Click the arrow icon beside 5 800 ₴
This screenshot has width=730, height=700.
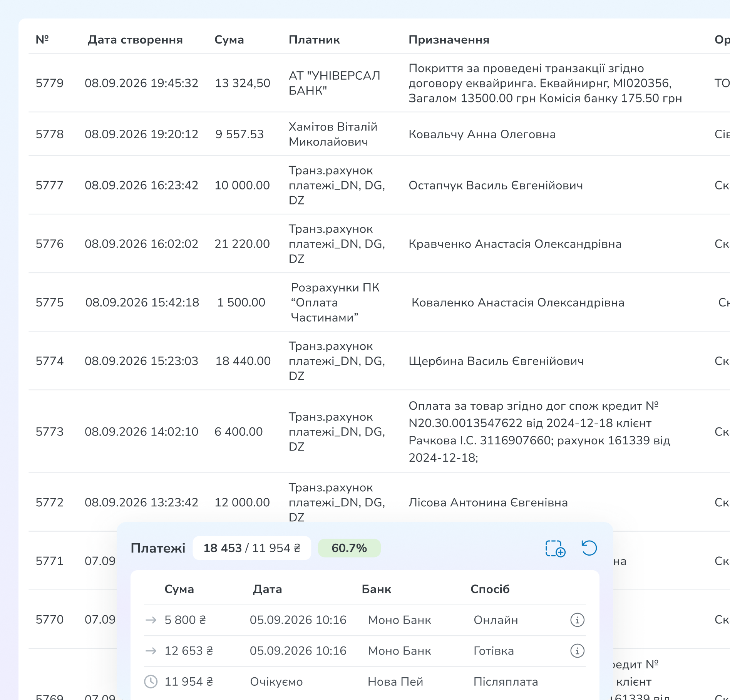tap(151, 620)
